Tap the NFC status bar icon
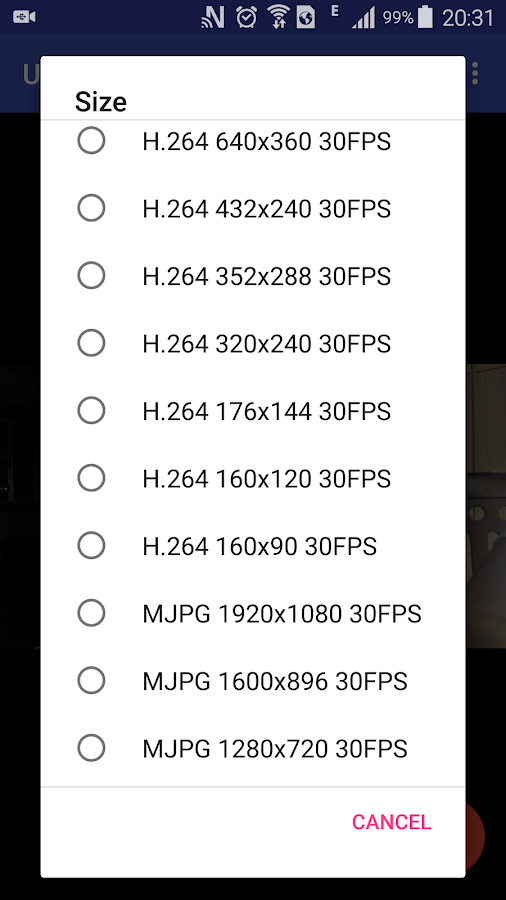The image size is (506, 900). pos(213,18)
